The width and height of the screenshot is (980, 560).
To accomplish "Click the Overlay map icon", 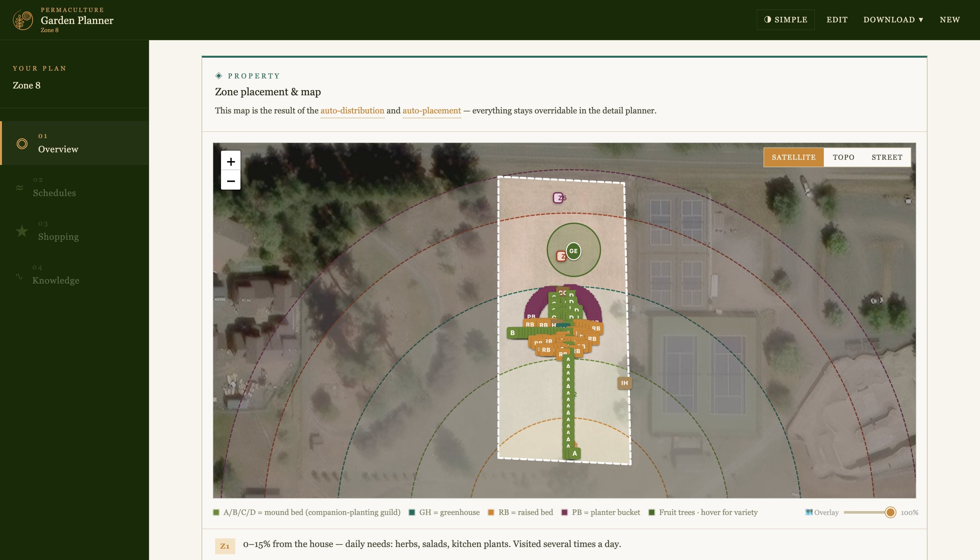I will 809,512.
